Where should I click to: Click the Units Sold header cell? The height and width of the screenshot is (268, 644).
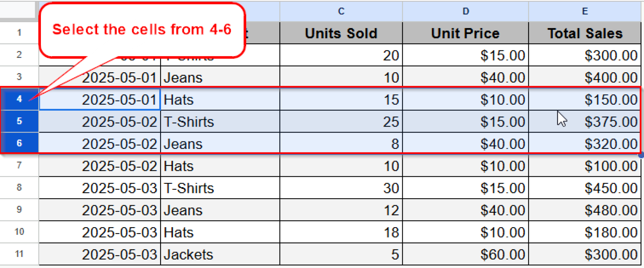click(341, 33)
